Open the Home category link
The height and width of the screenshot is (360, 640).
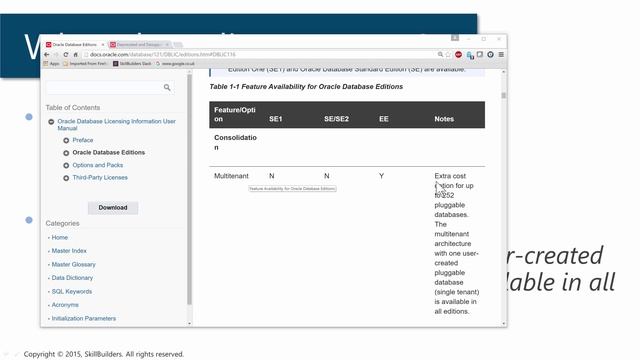coord(60,237)
